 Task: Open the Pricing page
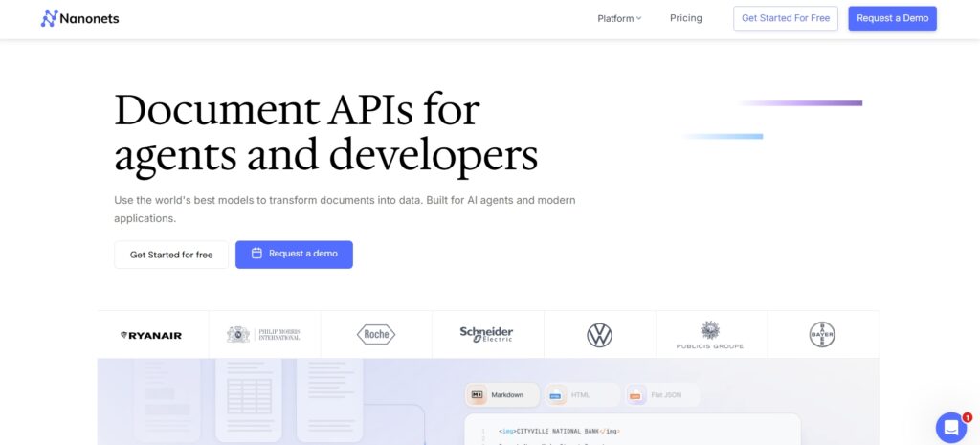click(685, 18)
